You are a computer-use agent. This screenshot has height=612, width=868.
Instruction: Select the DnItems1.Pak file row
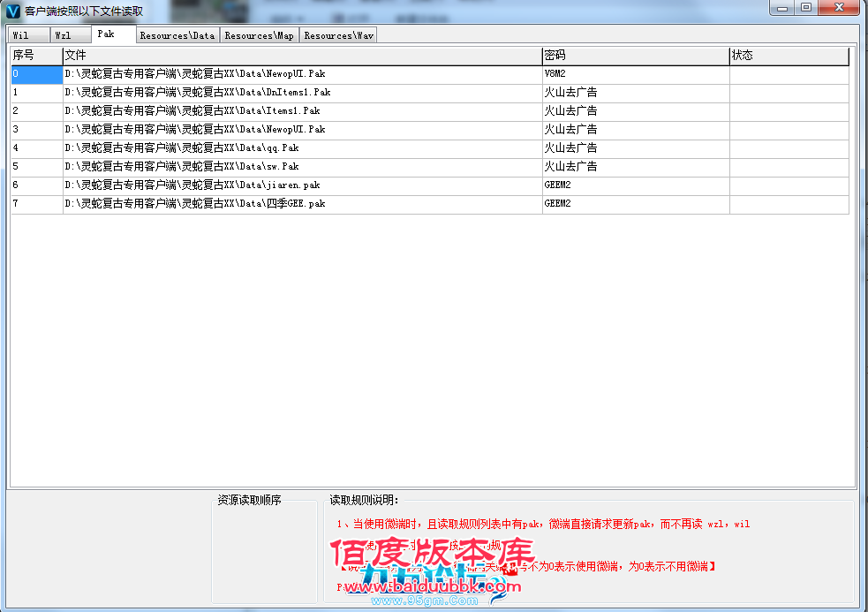point(265,92)
